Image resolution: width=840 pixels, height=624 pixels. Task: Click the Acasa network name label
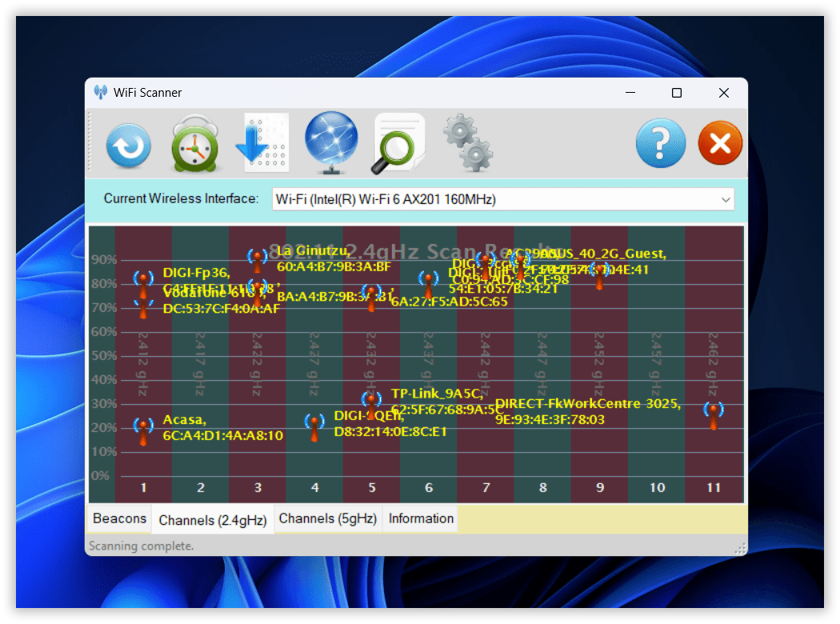(x=185, y=419)
